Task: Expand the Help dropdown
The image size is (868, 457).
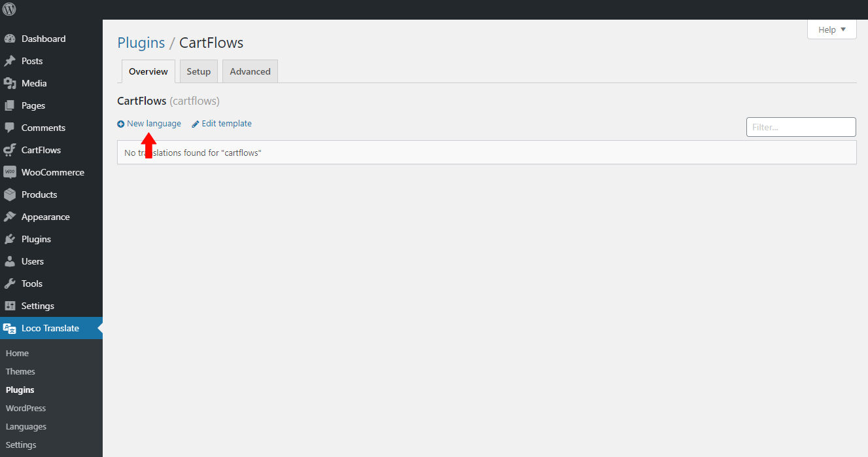Action: coord(831,29)
